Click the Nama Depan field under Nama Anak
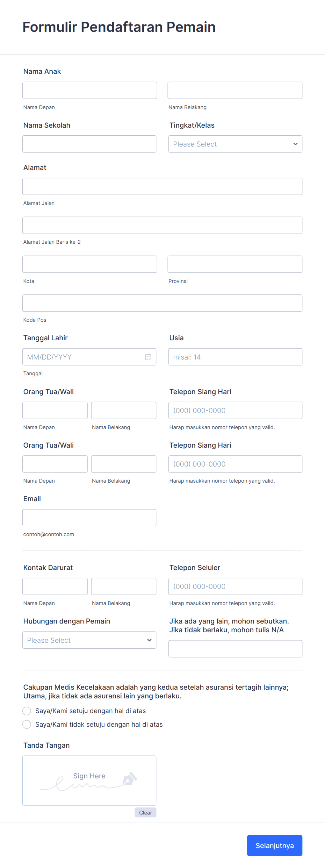 pos(89,90)
